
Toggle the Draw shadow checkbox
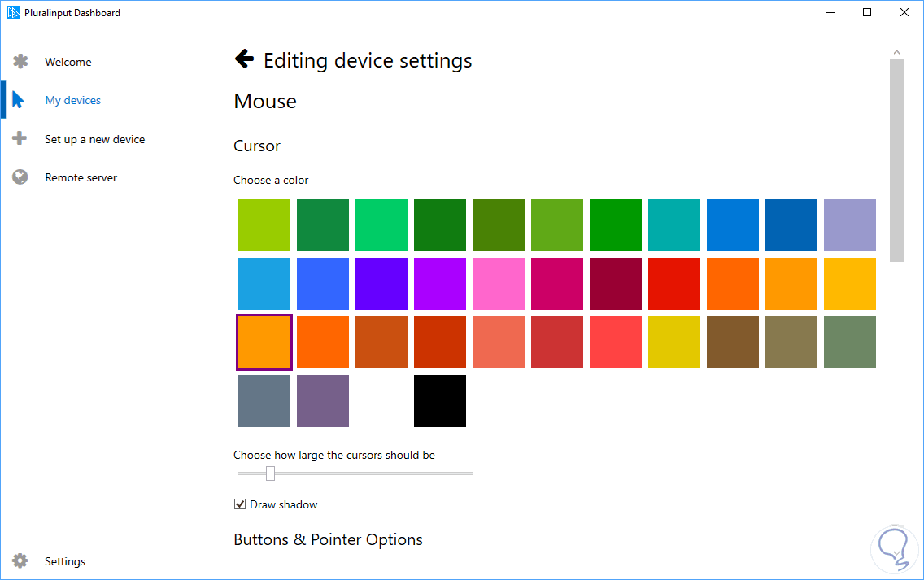(x=240, y=504)
